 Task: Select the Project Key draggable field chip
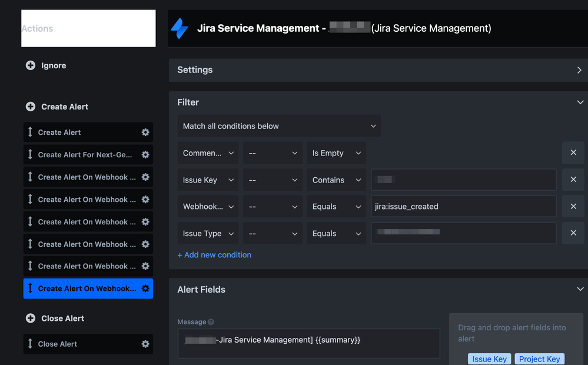coord(539,359)
